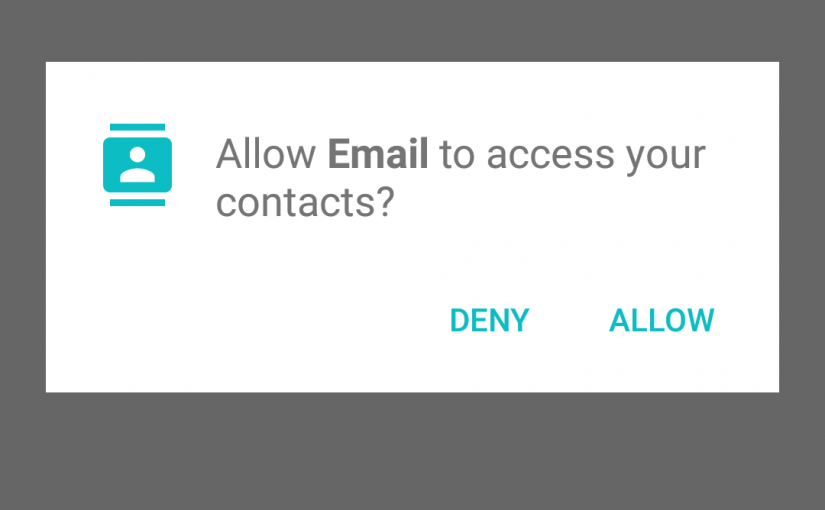
Task: Click the dimmed background below the dialog
Action: click(x=412, y=451)
